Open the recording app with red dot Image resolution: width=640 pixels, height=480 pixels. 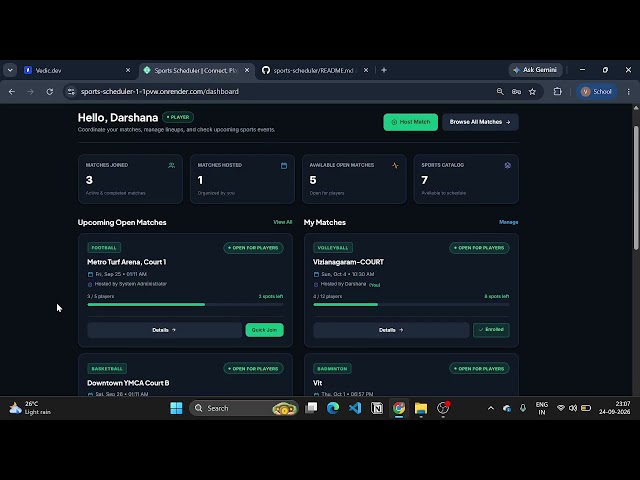click(443, 408)
